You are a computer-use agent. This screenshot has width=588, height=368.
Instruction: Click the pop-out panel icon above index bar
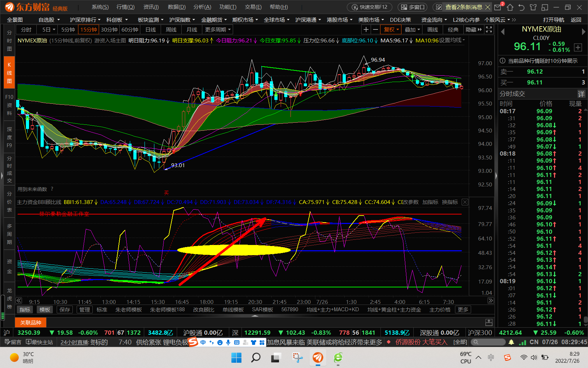coord(489,322)
